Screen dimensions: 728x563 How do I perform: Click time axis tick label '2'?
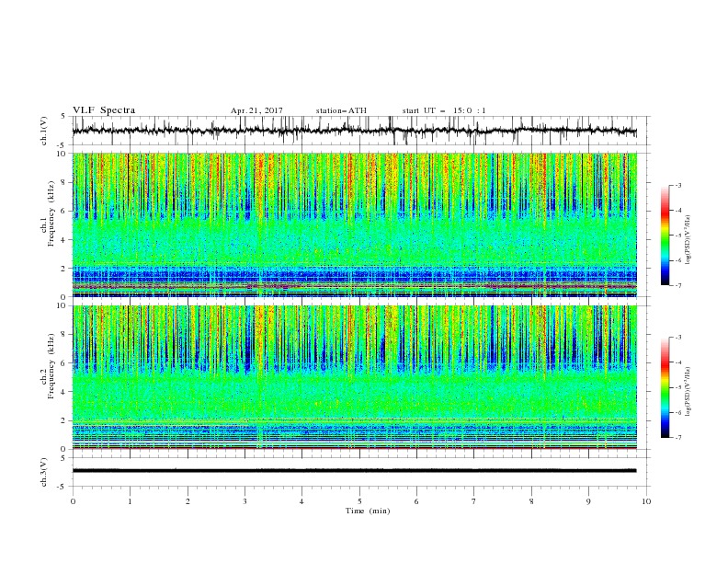click(188, 501)
